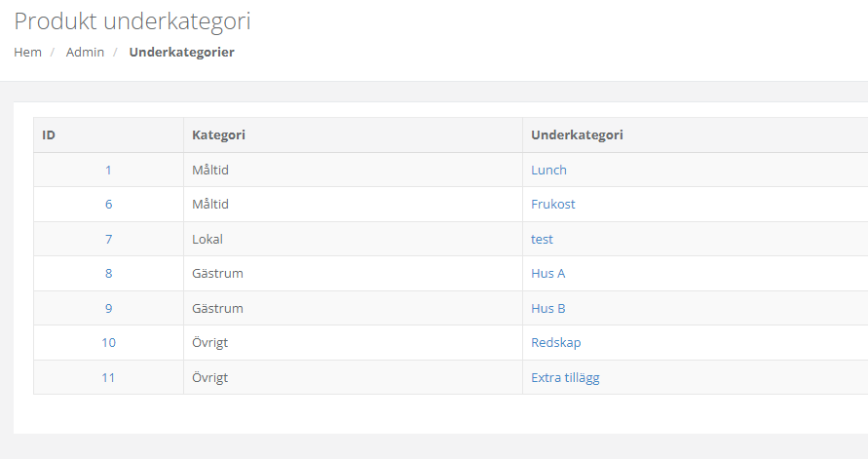Open the Frukost subcategory

[x=552, y=205]
